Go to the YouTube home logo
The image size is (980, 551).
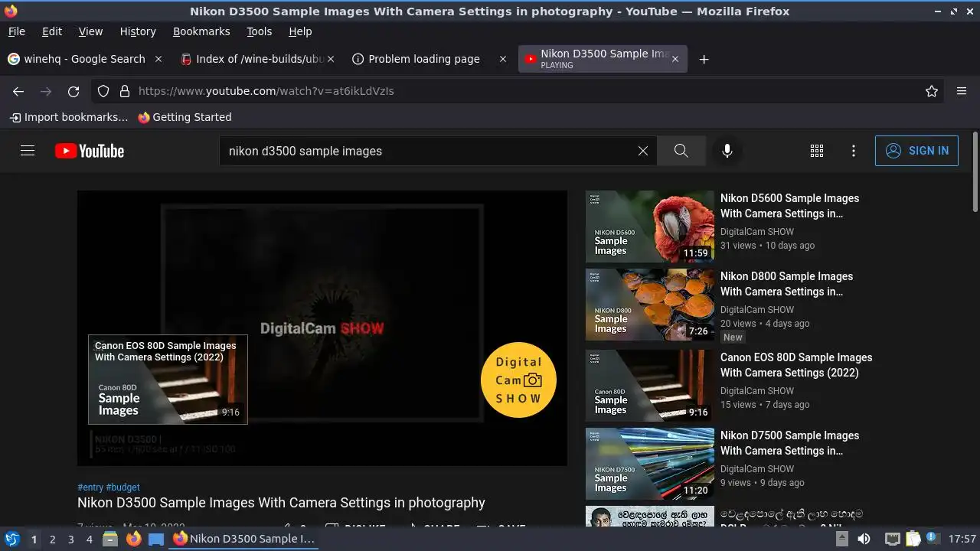(90, 151)
